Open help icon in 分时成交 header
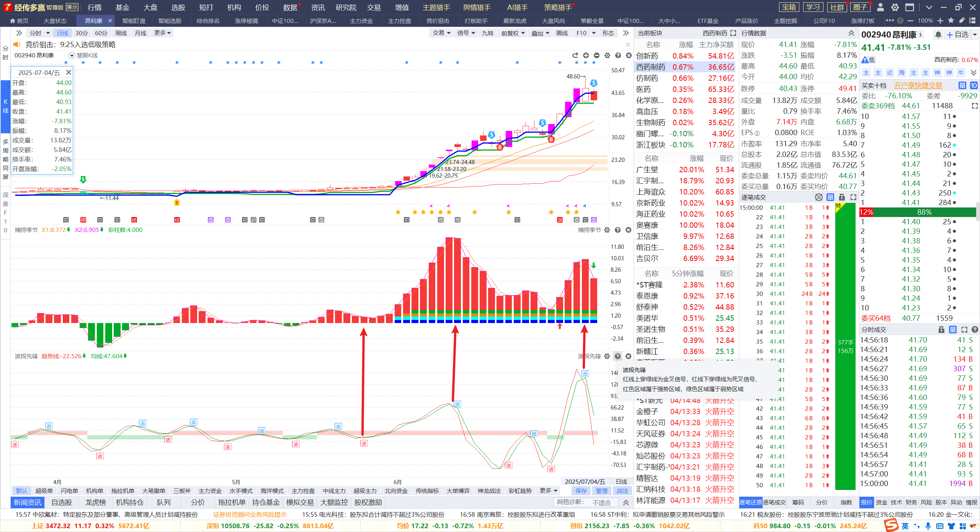 [975, 330]
